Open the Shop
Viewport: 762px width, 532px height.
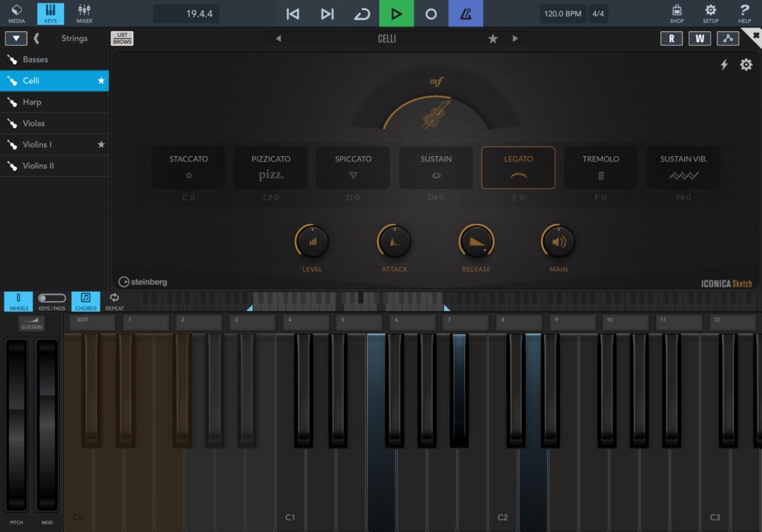677,13
